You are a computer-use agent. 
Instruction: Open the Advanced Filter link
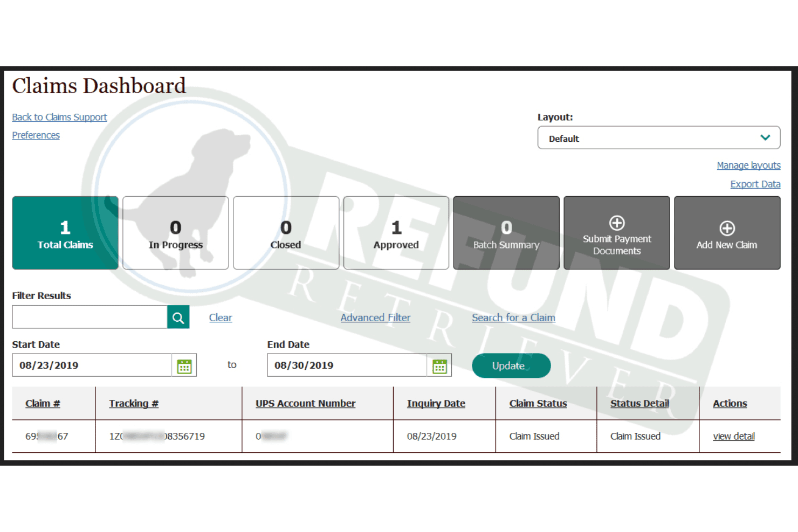(375, 318)
